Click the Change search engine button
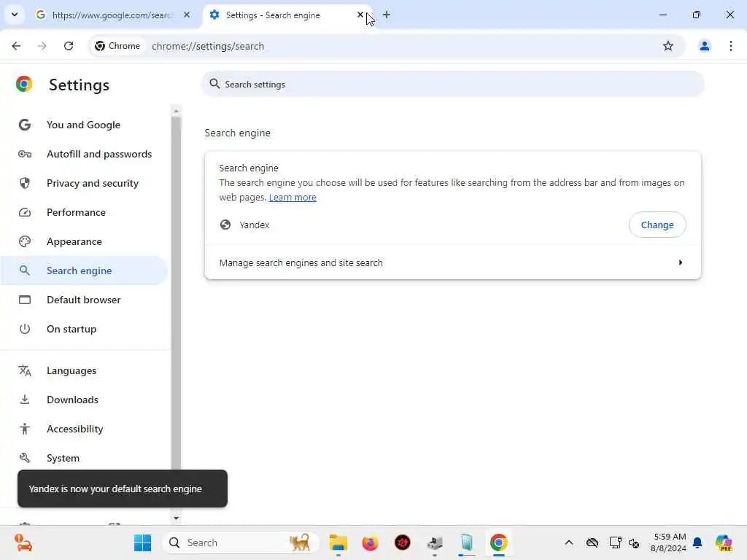747x560 pixels. 657,225
